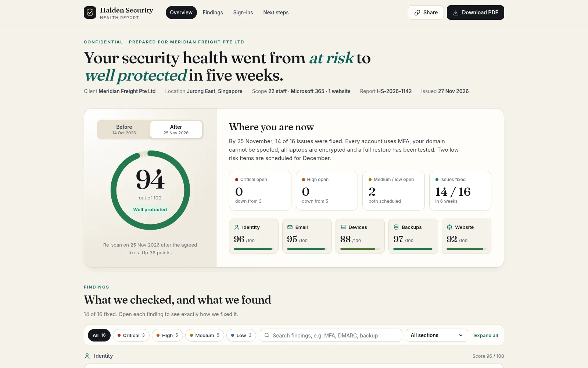Viewport: 588px width, 368px height.
Task: Click the Halden Security shield logo
Action: pyautogui.click(x=90, y=13)
